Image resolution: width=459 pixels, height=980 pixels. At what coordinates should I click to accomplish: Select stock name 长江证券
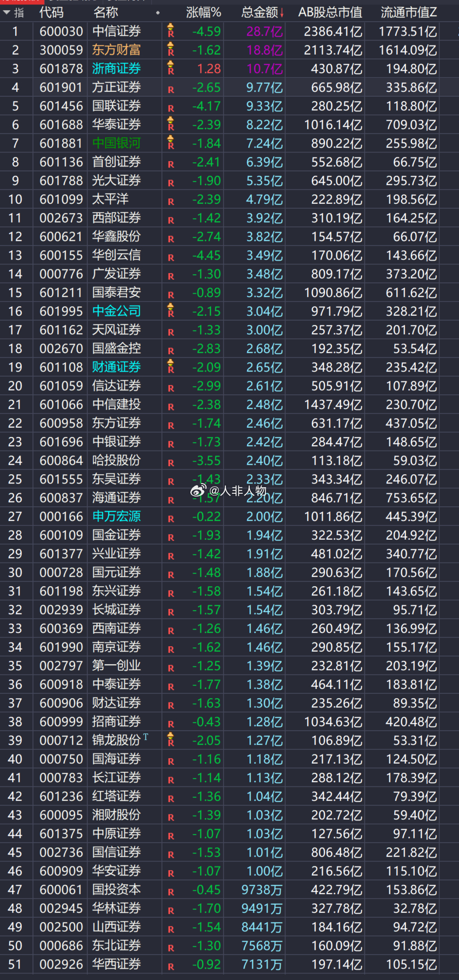click(x=116, y=778)
